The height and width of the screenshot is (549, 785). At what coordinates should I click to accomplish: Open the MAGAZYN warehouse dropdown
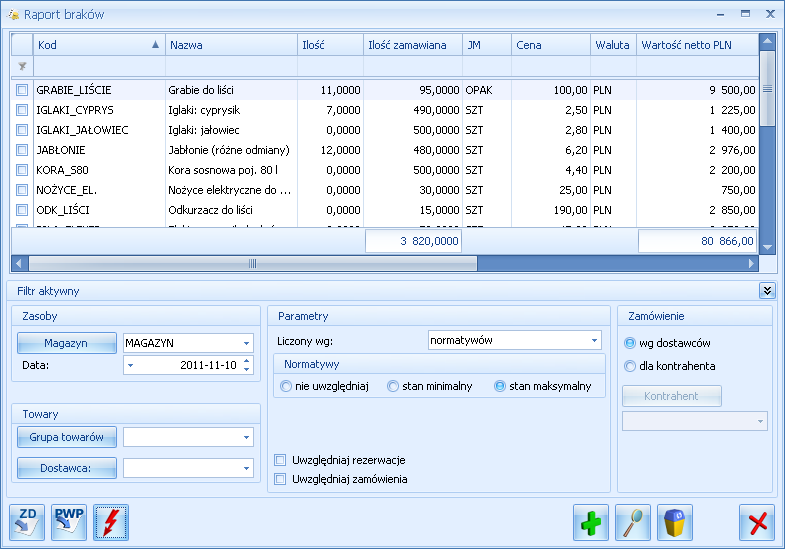click(x=246, y=343)
